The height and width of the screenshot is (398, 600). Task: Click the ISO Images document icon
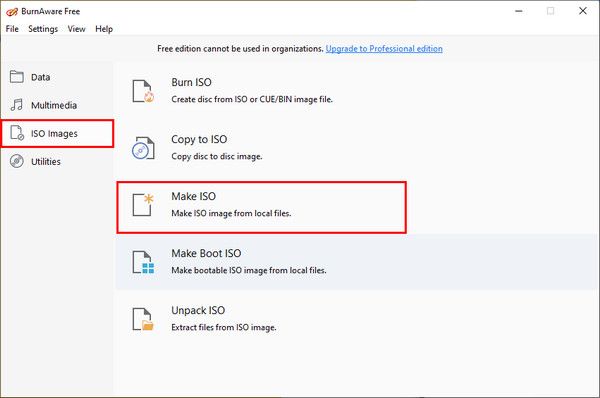tap(16, 133)
